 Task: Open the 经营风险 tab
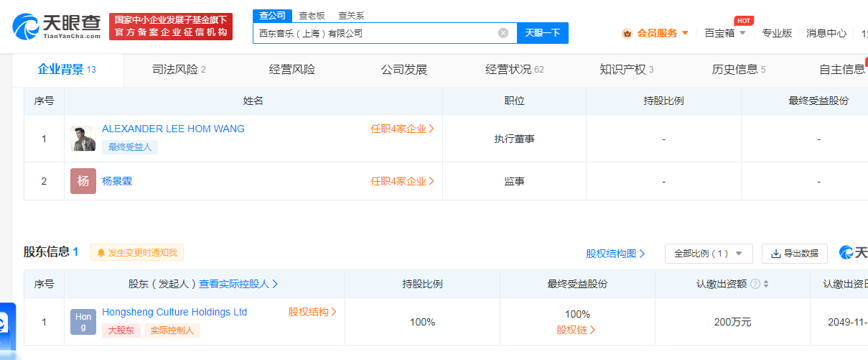click(x=292, y=70)
